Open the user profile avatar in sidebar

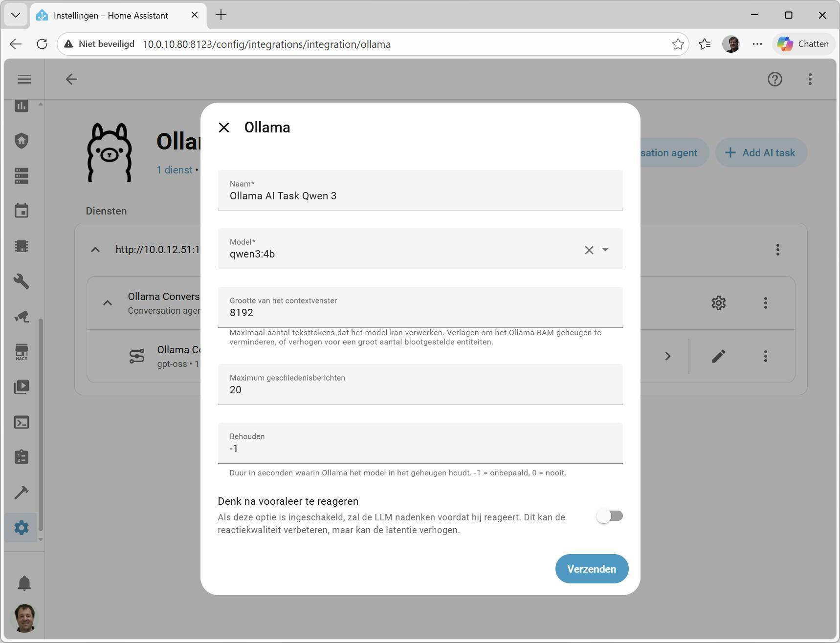pyautogui.click(x=24, y=618)
